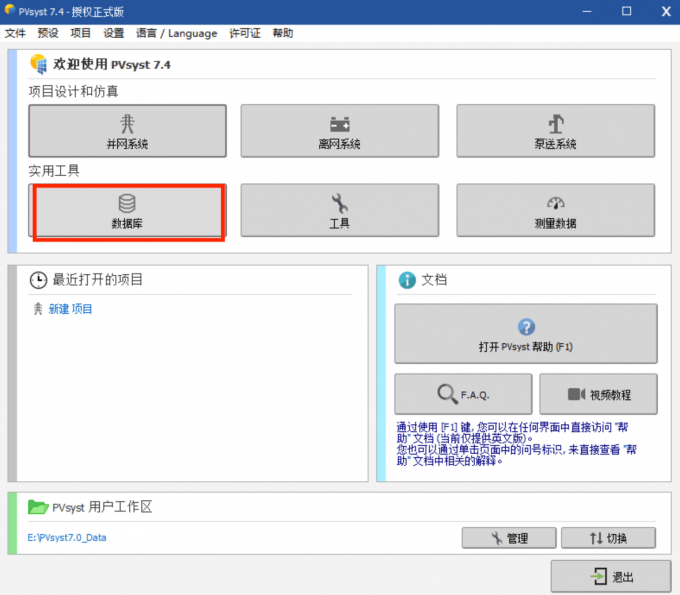Open the 视频教程 video tutorials
The width and height of the screenshot is (680, 595).
click(598, 394)
